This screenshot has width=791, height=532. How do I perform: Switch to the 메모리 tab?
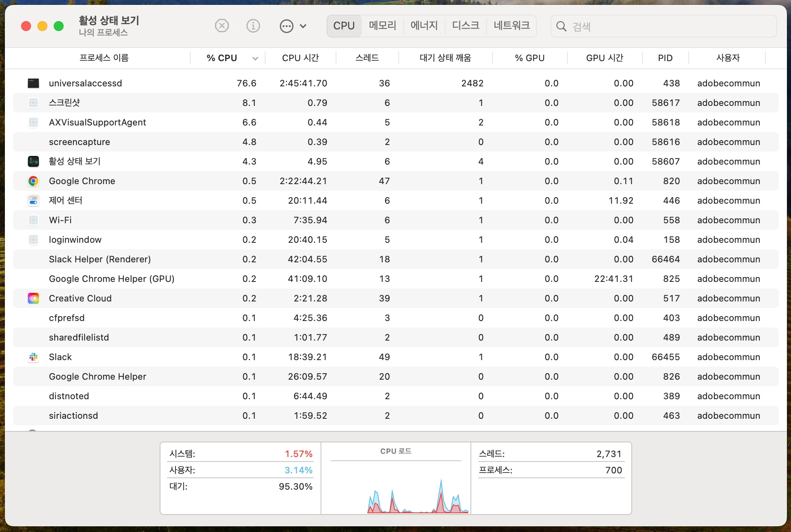click(382, 26)
